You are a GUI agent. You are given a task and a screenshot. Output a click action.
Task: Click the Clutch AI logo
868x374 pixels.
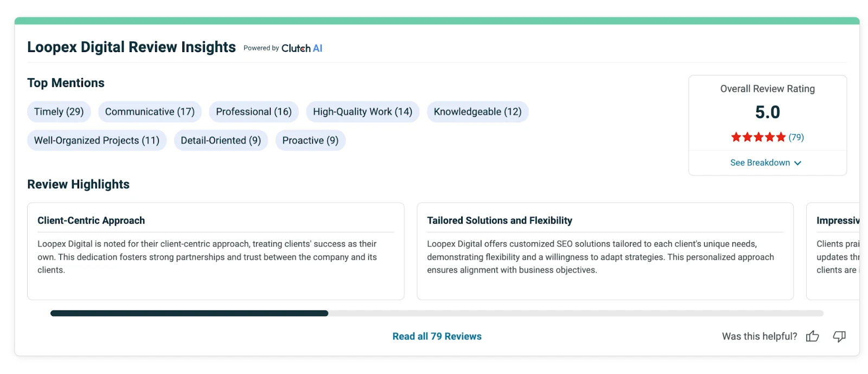click(x=302, y=48)
